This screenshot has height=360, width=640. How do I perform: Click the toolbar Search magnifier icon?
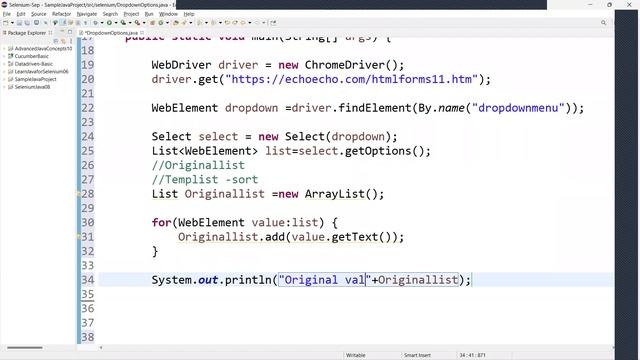[603, 23]
